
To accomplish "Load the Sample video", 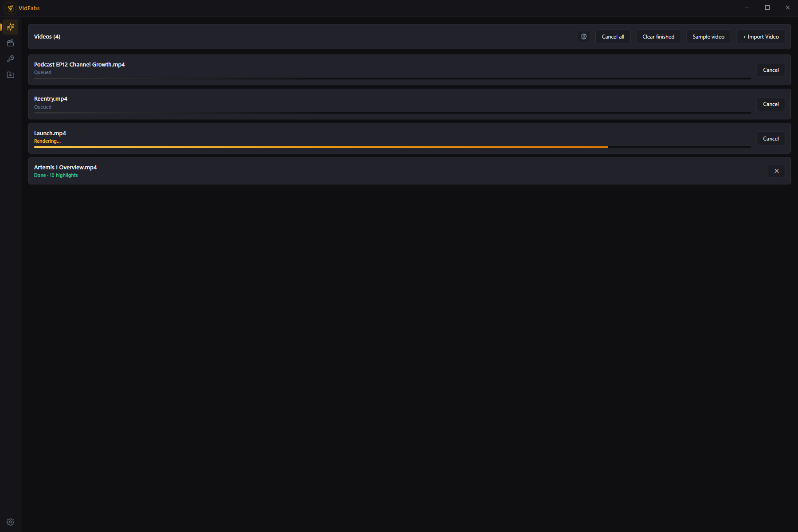I will tap(708, 37).
